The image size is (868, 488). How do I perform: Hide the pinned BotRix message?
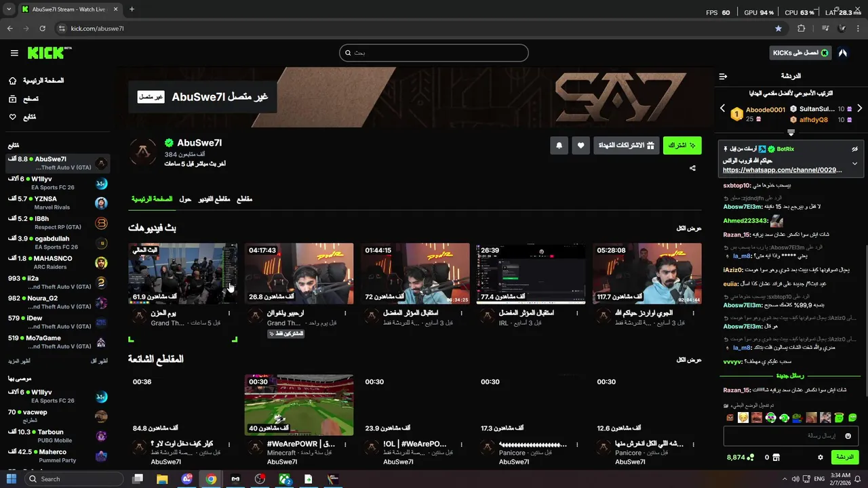click(x=854, y=149)
